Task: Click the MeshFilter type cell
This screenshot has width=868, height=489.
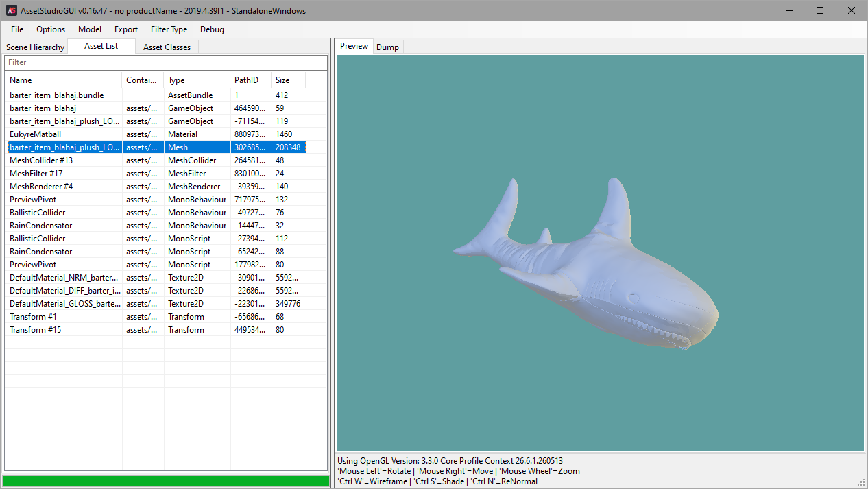Action: [187, 174]
